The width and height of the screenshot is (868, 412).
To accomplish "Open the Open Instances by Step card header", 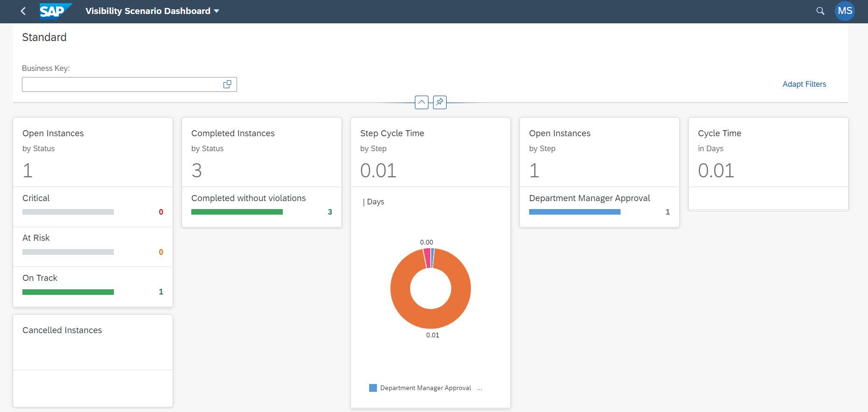I will [600, 152].
